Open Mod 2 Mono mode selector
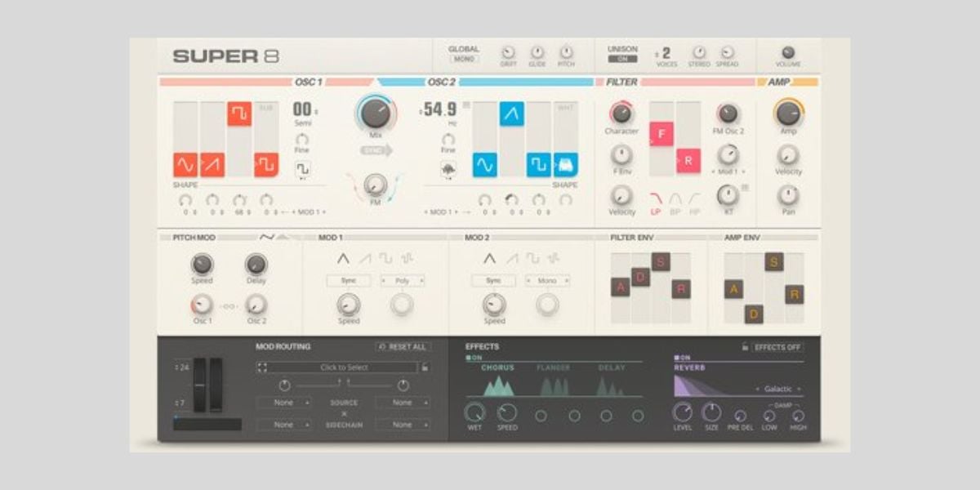 (x=547, y=280)
